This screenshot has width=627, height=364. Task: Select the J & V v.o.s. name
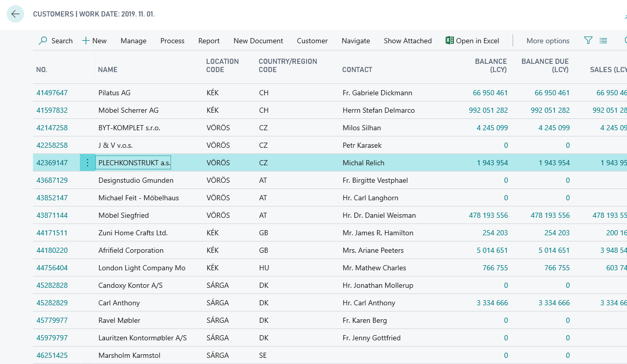(115, 145)
